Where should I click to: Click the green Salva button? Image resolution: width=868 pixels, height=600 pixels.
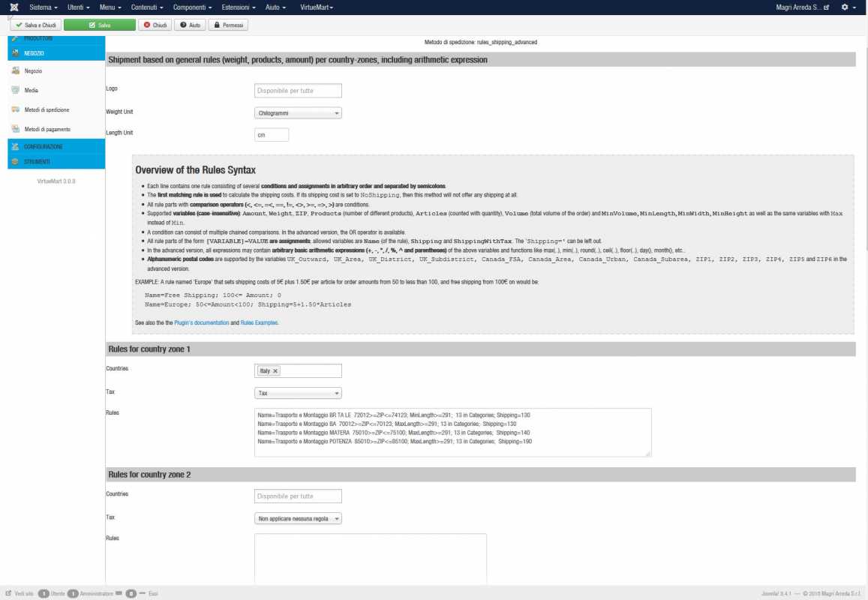click(100, 25)
